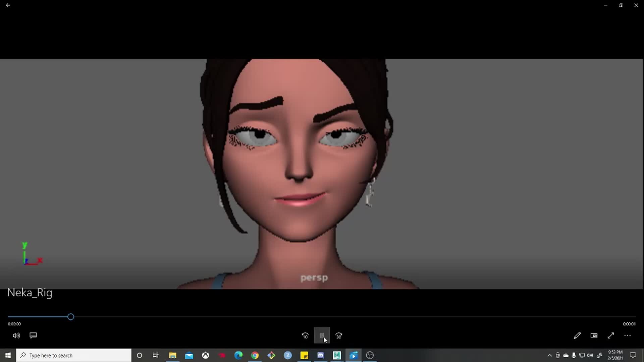
Task: Enter fullscreen playback view
Action: pos(610,335)
